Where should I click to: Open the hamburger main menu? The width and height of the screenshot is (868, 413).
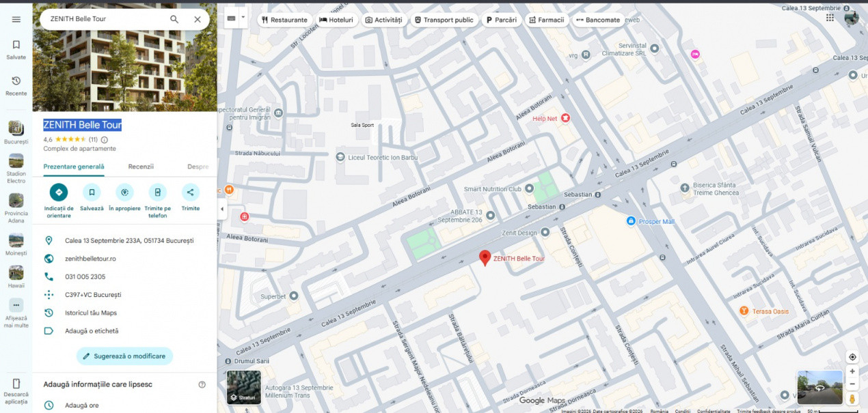click(x=16, y=19)
